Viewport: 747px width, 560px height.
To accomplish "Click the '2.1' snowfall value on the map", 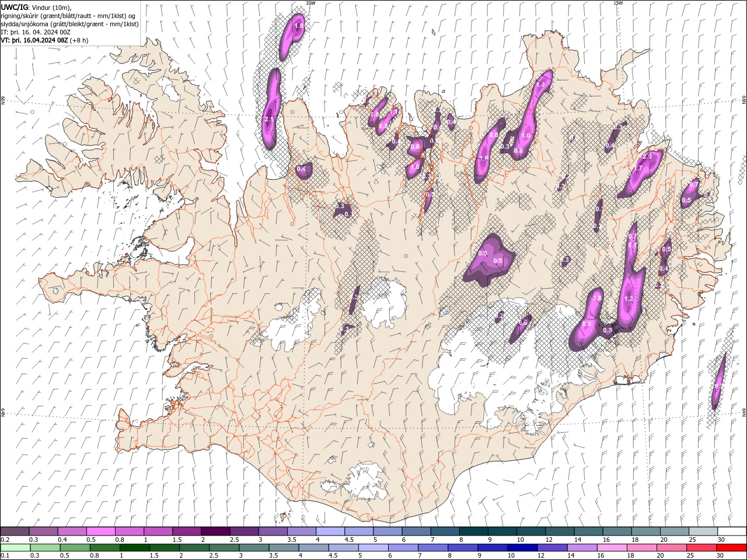I will pos(269,119).
